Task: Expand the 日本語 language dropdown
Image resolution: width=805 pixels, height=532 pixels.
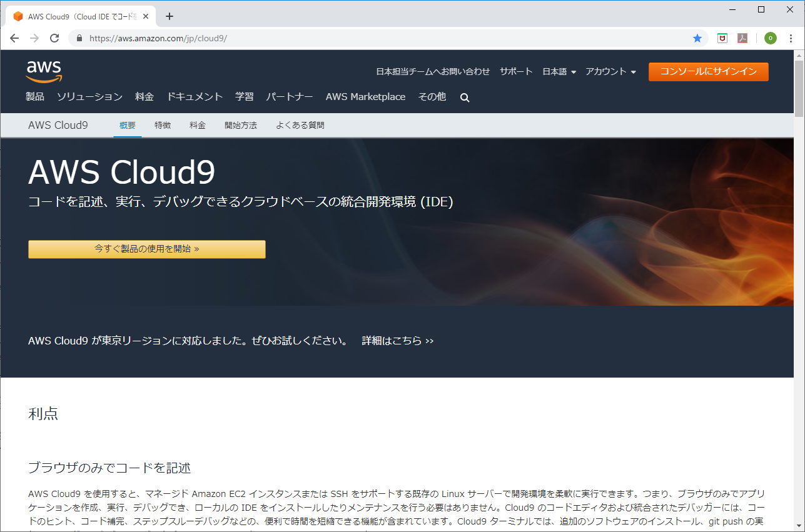Action: [559, 72]
